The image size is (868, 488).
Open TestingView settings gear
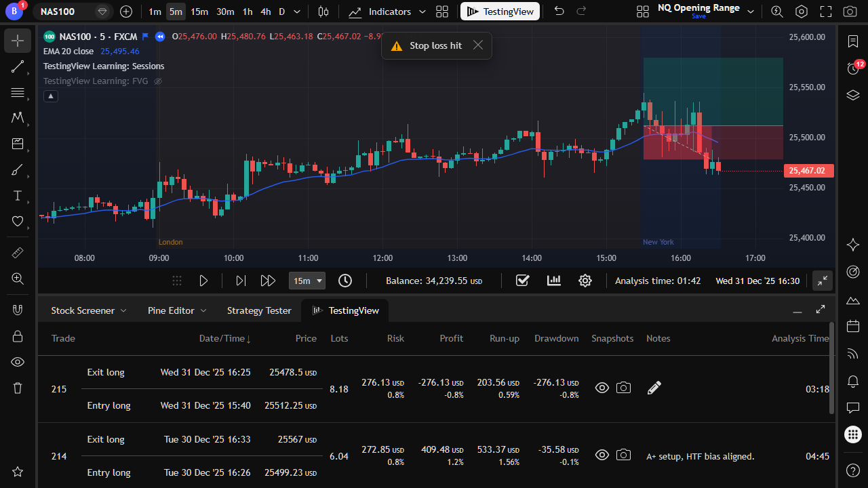pyautogui.click(x=585, y=281)
